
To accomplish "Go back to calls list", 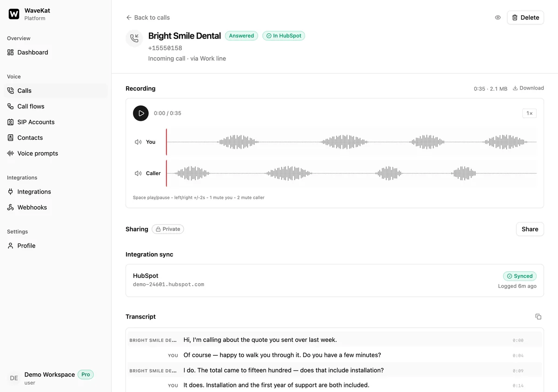I will click(x=148, y=18).
